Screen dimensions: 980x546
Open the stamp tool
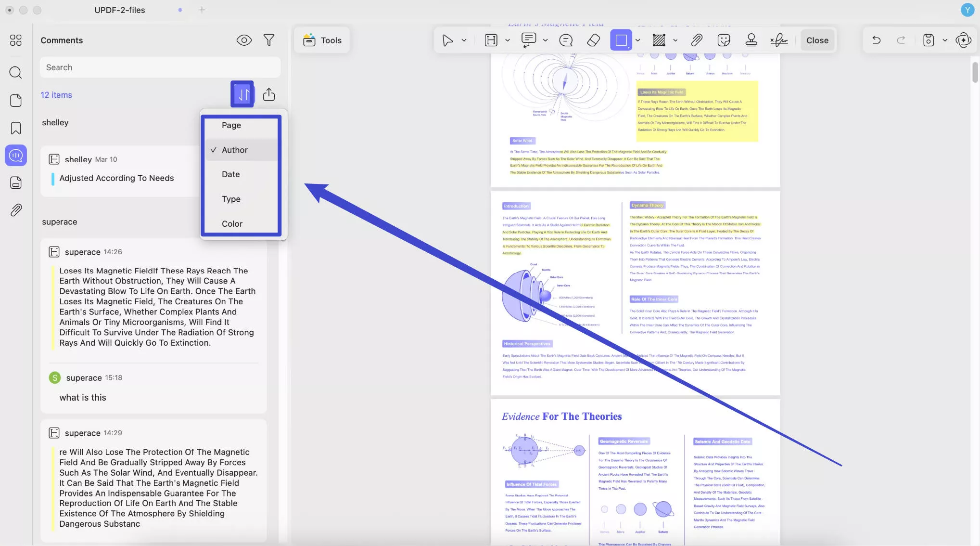coord(751,40)
